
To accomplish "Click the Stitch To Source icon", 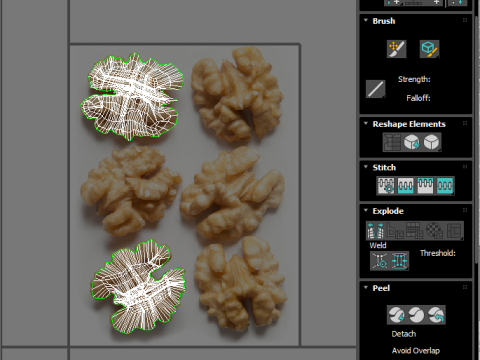I will click(x=425, y=185).
